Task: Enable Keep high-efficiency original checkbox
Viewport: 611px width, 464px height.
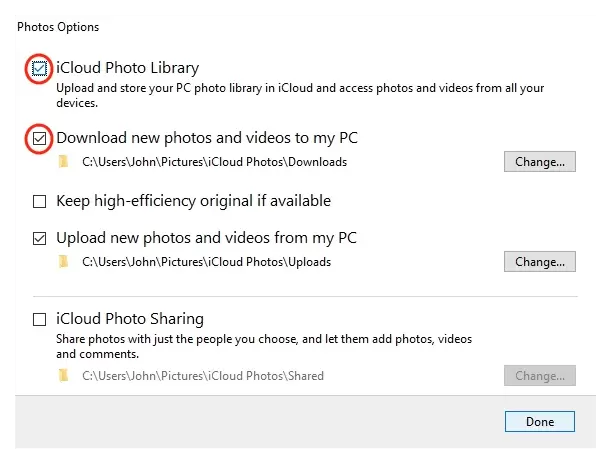Action: [40, 201]
